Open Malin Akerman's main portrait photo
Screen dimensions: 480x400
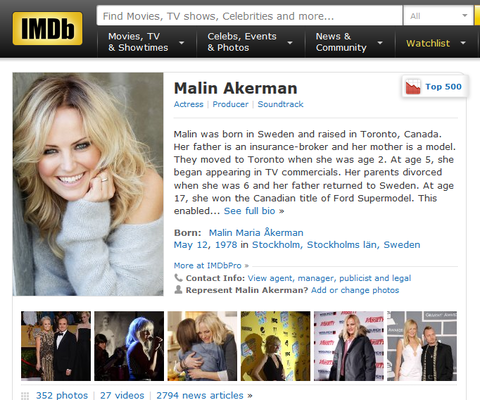tap(88, 184)
